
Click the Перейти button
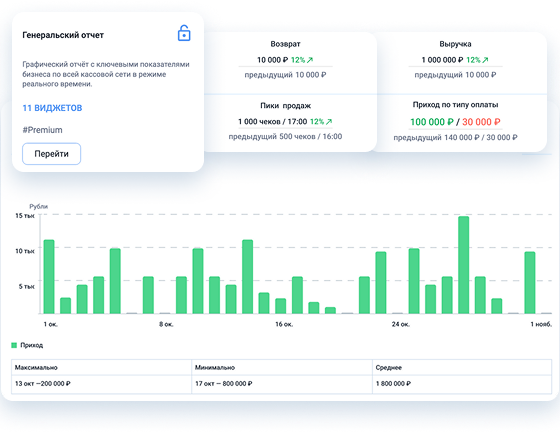pyautogui.click(x=51, y=154)
